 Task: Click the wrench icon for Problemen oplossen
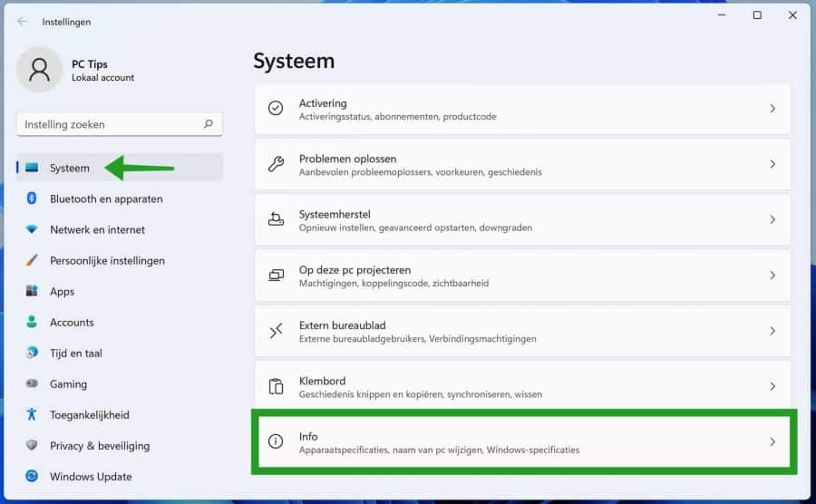click(x=276, y=164)
